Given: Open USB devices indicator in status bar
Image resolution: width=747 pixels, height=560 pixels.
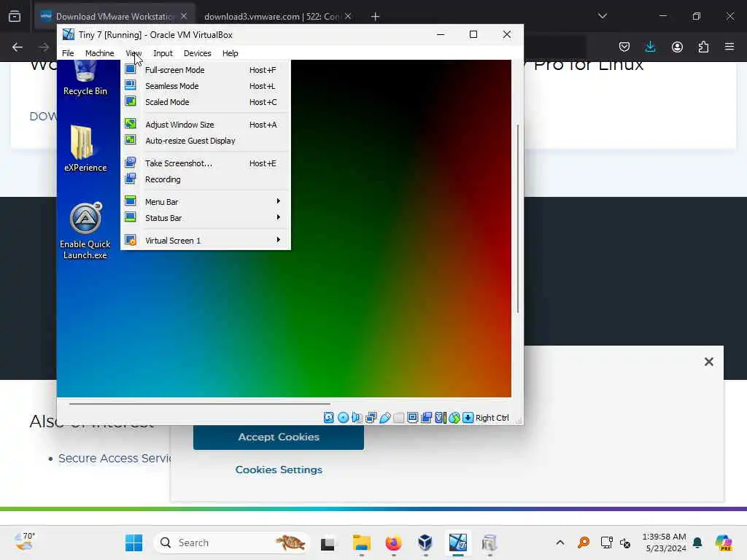Looking at the screenshot, I should coord(385,418).
